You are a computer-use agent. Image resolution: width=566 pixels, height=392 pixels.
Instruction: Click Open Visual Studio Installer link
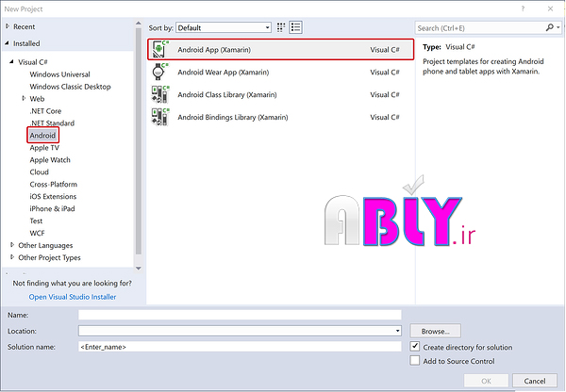73,297
